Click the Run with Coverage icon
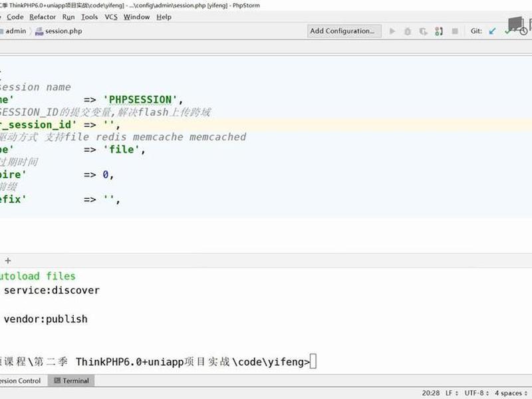532x399 pixels. 423,31
